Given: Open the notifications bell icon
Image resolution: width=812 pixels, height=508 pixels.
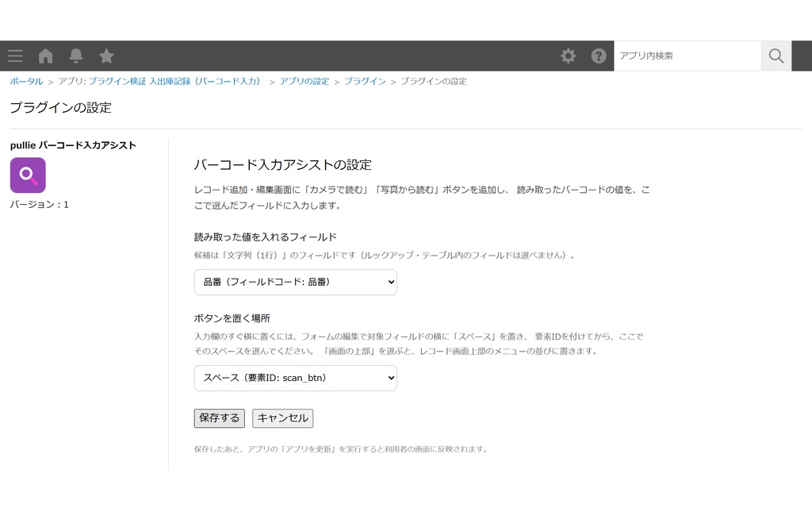Looking at the screenshot, I should 76,56.
